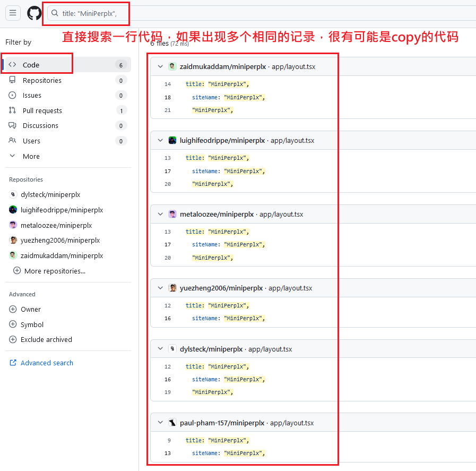Screen dimensions: 476x471
Task: Click the Repositories book icon
Action: (x=12, y=80)
